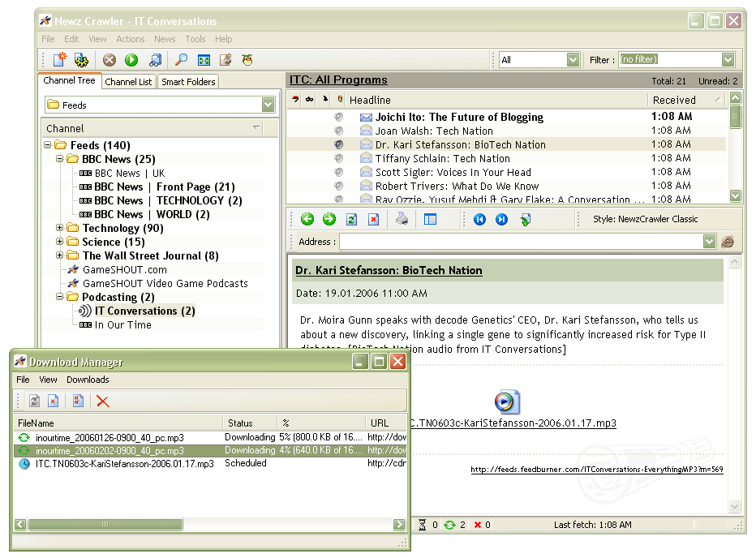Jump to next news item (blue skip-forward)

(501, 220)
